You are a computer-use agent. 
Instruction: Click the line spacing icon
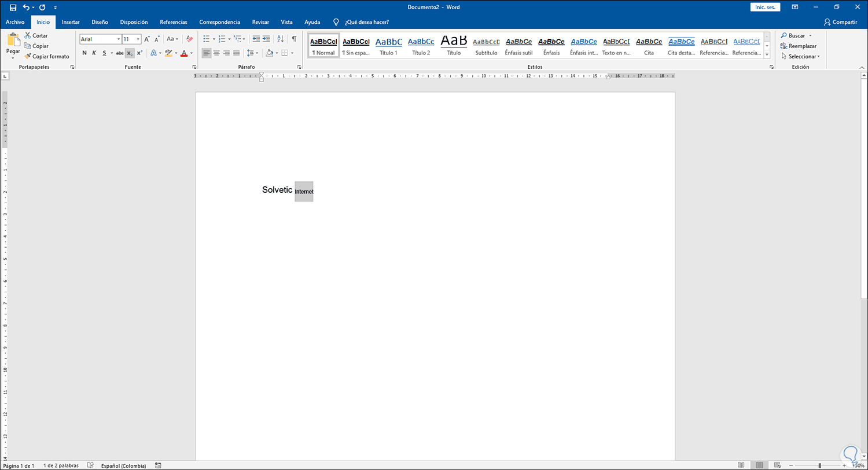pos(249,53)
